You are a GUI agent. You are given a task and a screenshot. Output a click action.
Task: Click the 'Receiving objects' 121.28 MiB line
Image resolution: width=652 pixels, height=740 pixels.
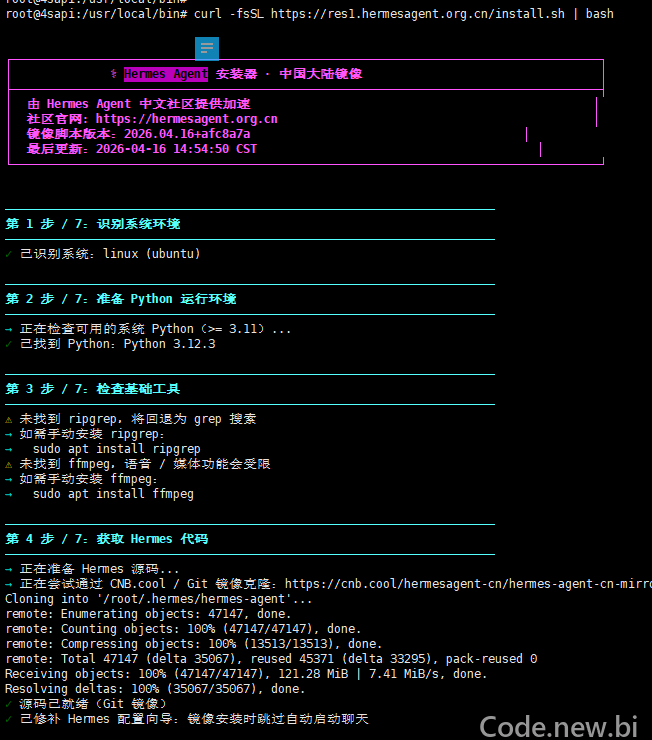pyautogui.click(x=246, y=674)
